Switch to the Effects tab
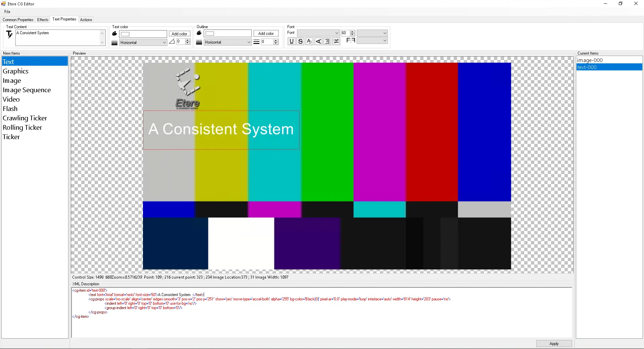644x349 pixels. [x=43, y=20]
